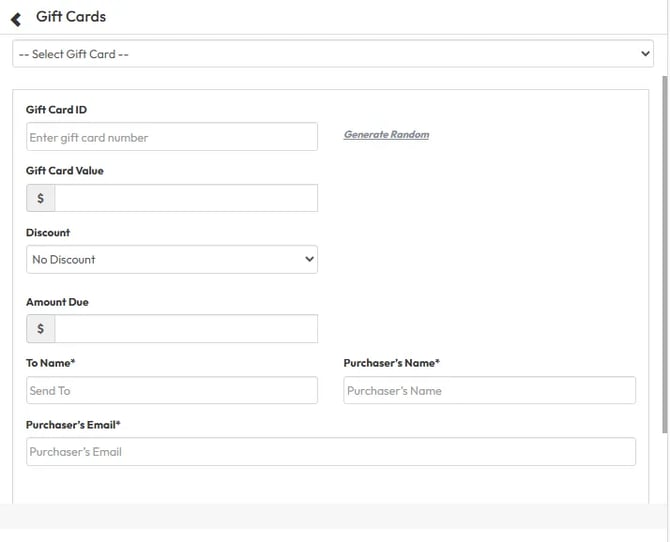
Task: Click the dollar sign beside Gift Card Value
Action: (40, 198)
